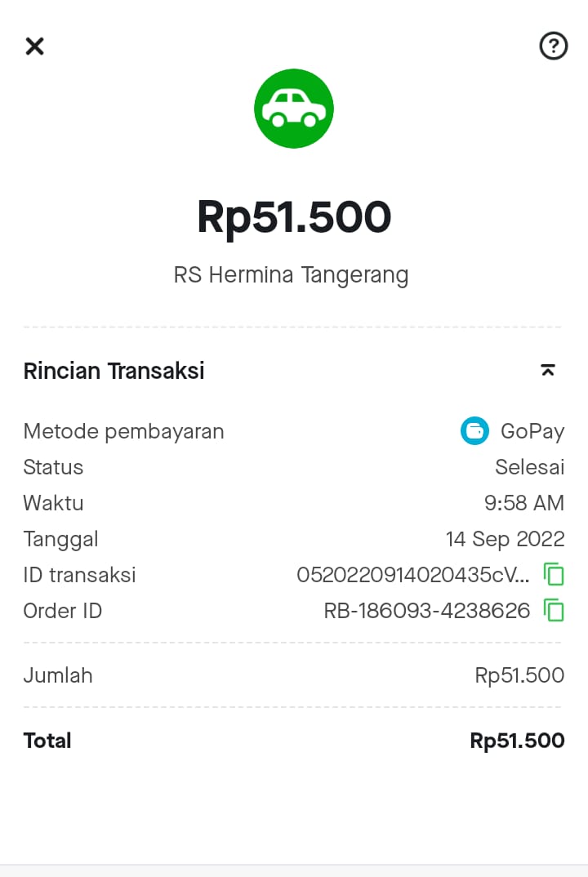Click the GoPay payment method label
Viewport: 588px width, 877px height.
(x=532, y=431)
